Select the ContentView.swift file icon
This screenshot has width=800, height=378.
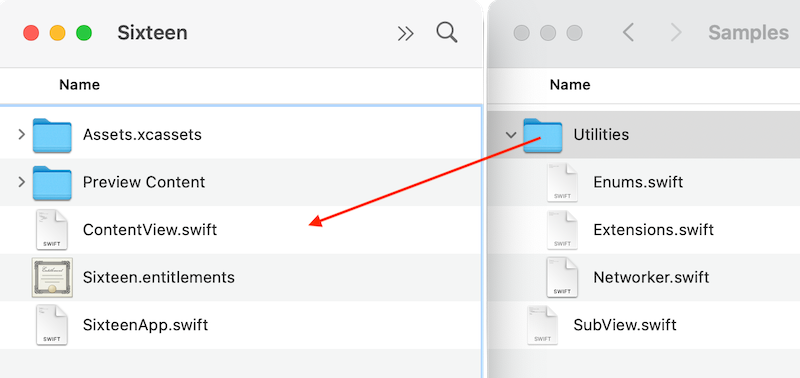[52, 230]
